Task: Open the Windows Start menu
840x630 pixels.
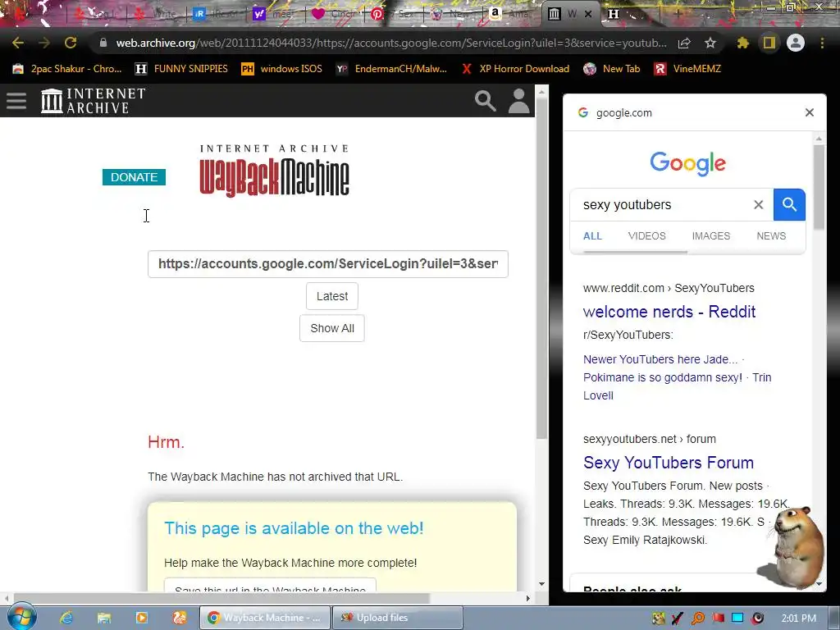Action: pos(21,618)
